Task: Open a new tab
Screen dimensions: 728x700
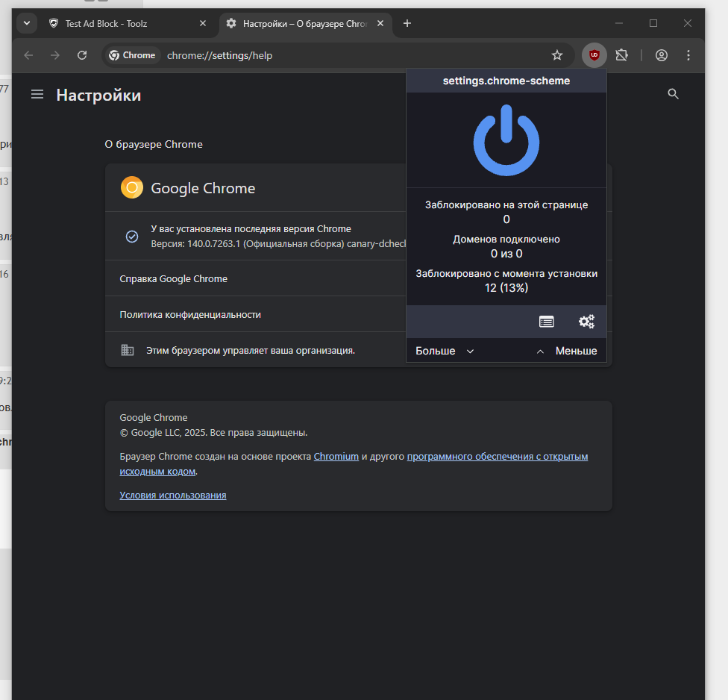Action: (407, 23)
